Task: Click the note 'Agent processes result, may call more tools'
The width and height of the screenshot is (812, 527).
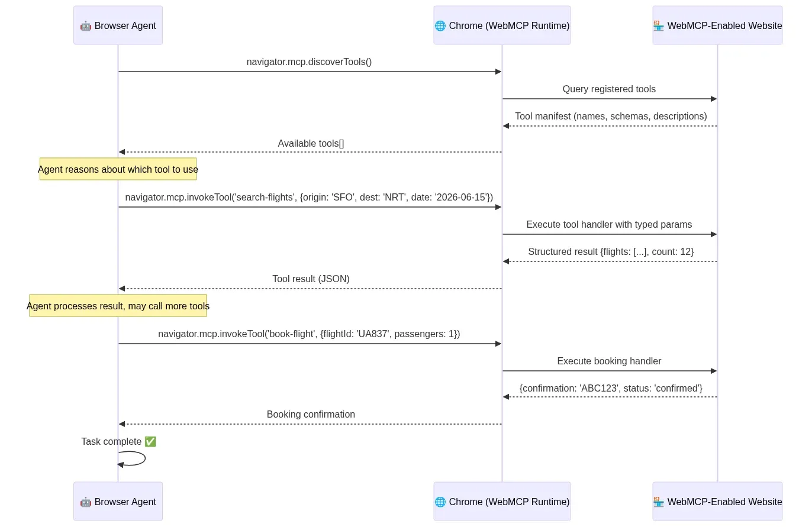Action: click(118, 306)
